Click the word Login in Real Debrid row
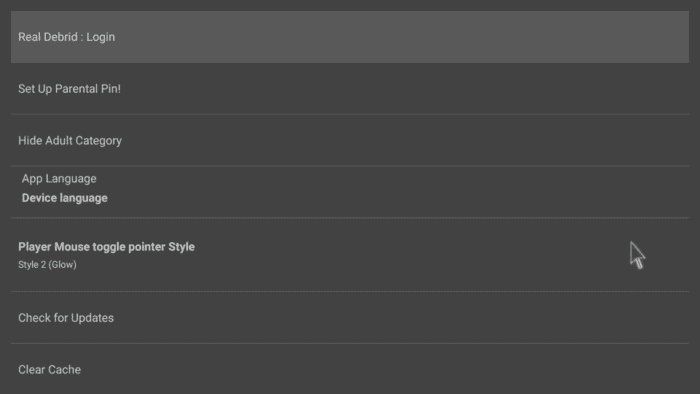The width and height of the screenshot is (700, 394). (100, 37)
